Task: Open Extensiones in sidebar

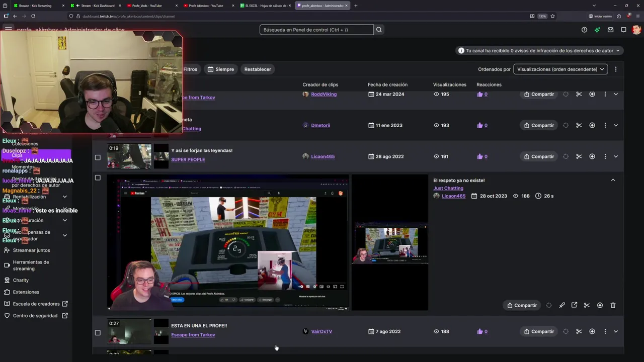Action: coord(26,292)
